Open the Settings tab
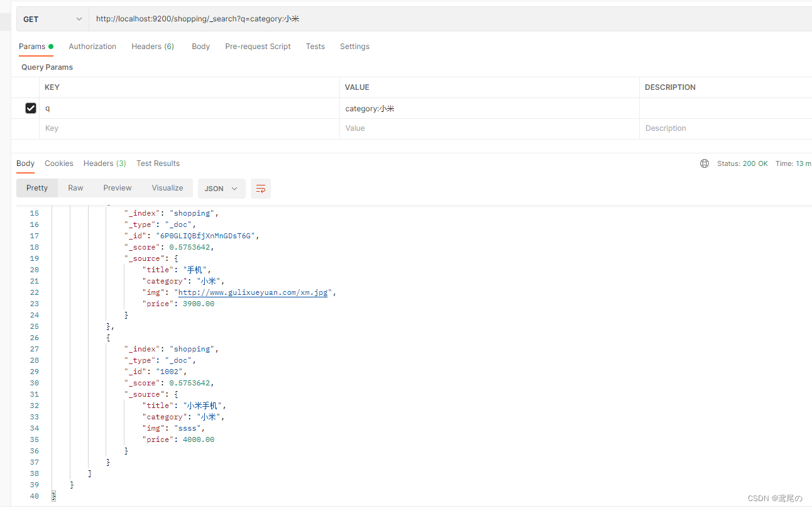The height and width of the screenshot is (508, 812). [354, 47]
